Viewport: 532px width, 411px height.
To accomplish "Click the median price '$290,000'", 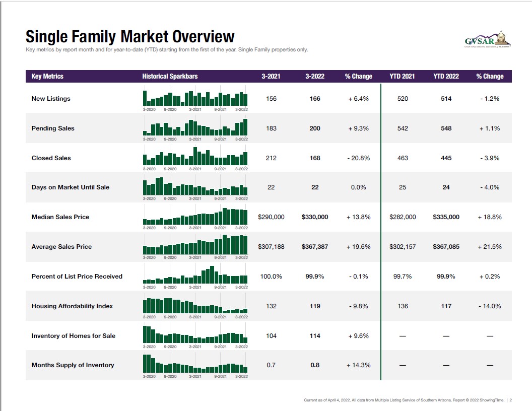I will point(271,217).
